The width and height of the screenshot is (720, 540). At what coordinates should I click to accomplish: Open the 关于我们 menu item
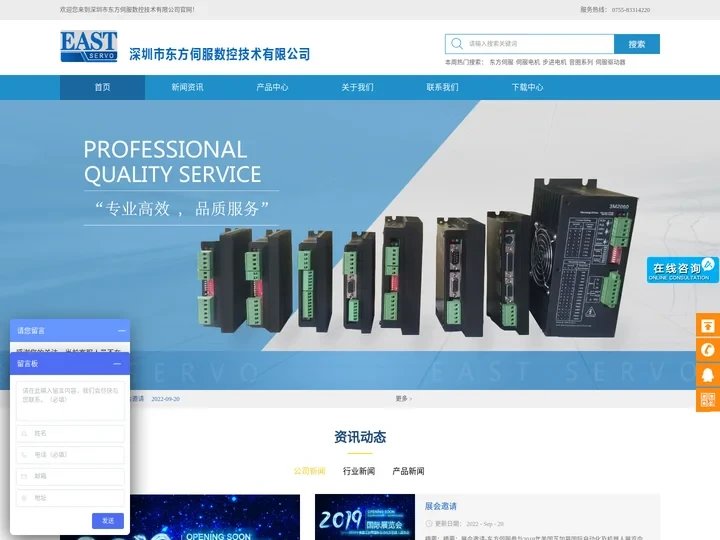tap(357, 87)
